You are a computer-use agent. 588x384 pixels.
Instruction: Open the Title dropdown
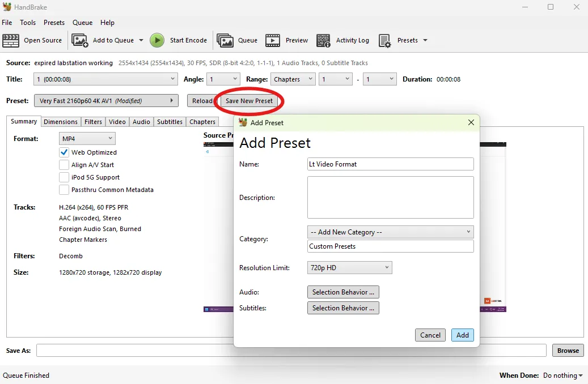[x=106, y=79]
